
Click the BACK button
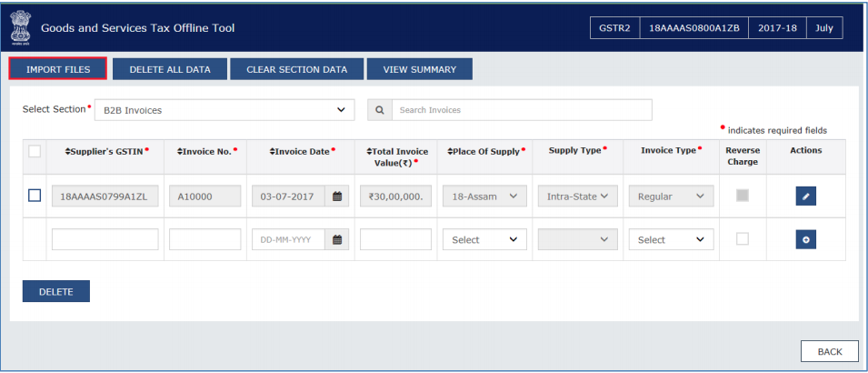pyautogui.click(x=830, y=351)
